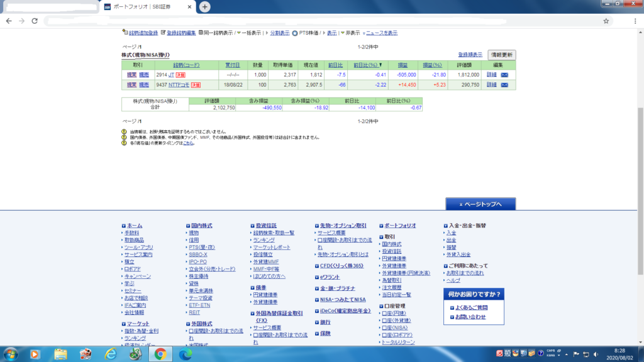This screenshot has height=362, width=644.
Task: Open NTTドコモ stock name link
Action: (179, 85)
